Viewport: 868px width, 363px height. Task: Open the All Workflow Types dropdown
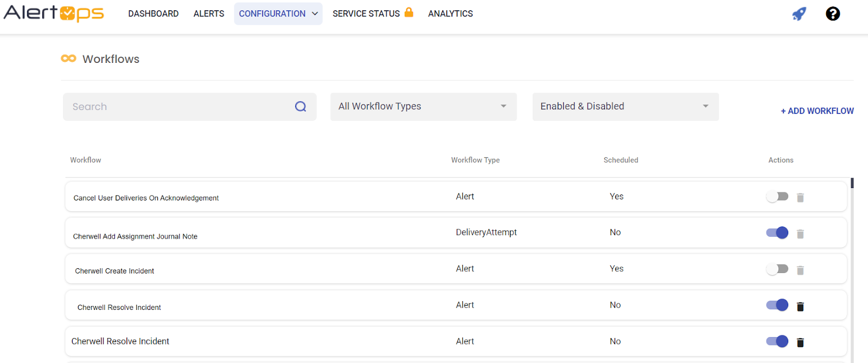(423, 107)
